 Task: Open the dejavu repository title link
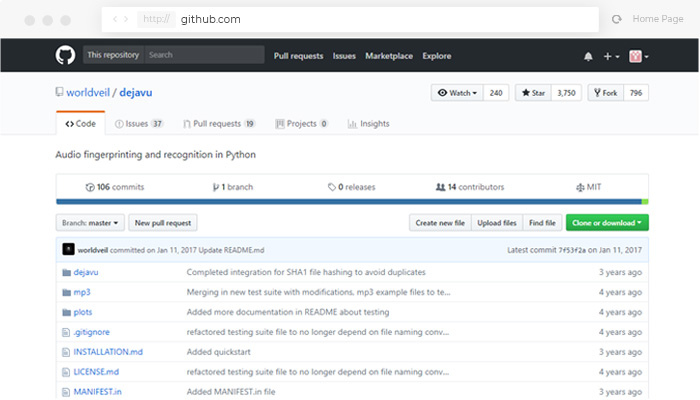click(x=136, y=92)
